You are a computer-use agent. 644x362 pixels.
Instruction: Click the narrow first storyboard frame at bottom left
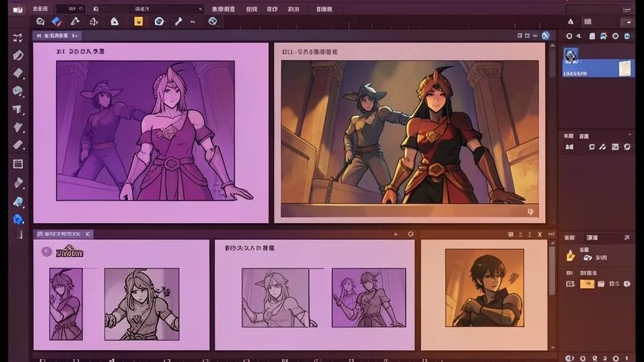click(66, 304)
